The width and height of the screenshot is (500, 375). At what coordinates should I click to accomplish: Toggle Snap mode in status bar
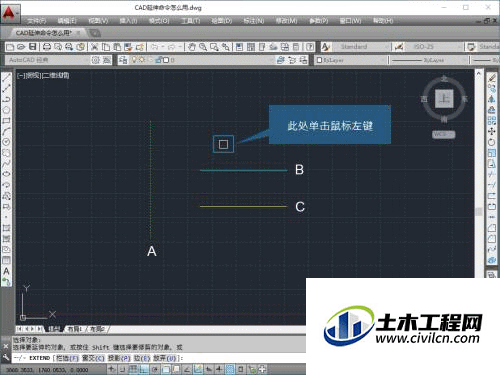[122, 369]
